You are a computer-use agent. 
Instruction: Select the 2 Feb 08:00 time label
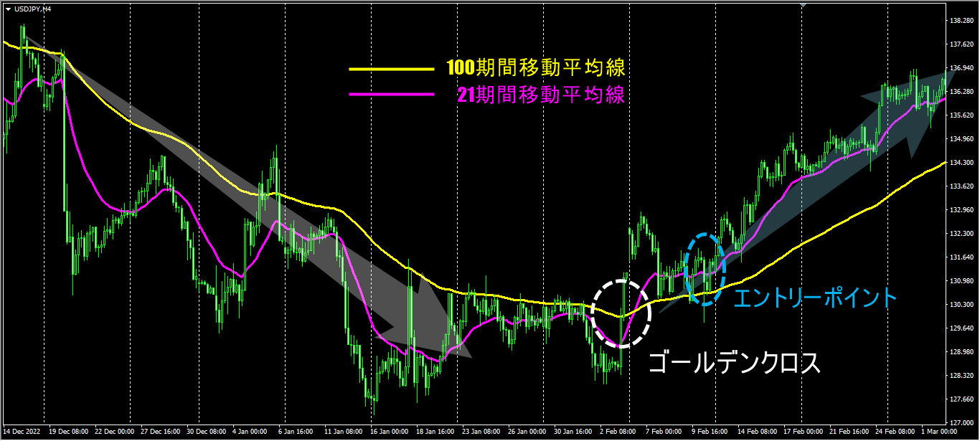point(618,432)
